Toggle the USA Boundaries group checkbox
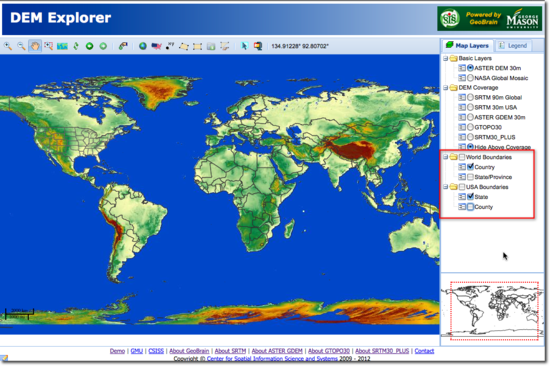This screenshot has width=550, height=366. pos(462,187)
